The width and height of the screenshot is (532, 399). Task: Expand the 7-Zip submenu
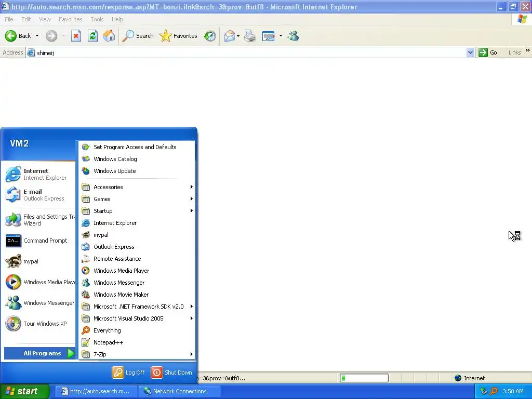coord(137,354)
